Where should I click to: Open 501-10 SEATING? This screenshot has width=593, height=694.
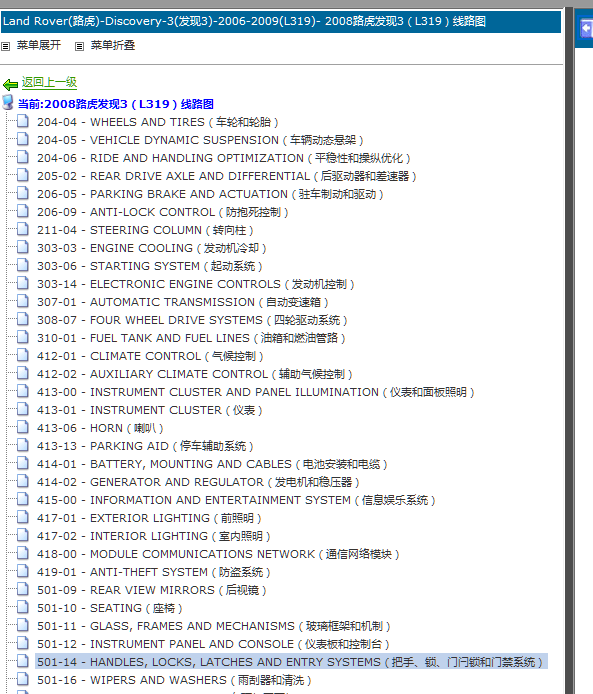click(x=110, y=608)
